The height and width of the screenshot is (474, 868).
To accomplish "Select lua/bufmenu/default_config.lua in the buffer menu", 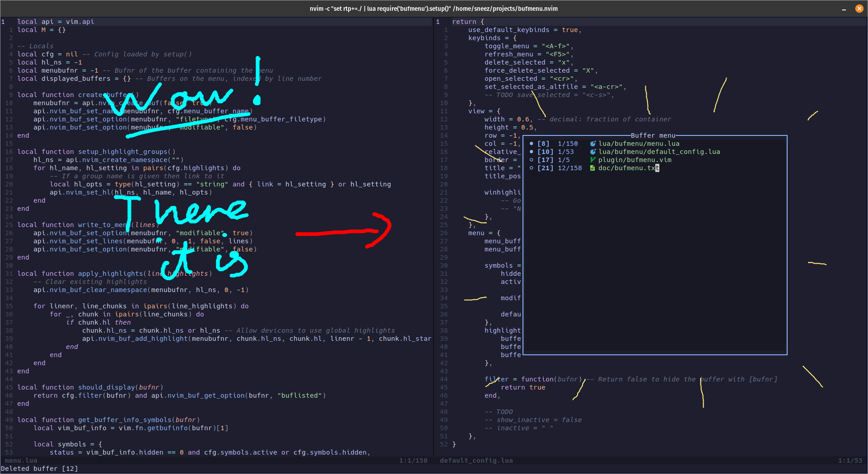I will point(659,152).
